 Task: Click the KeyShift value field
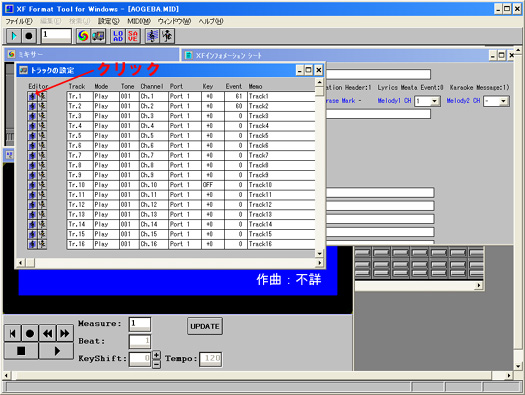click(140, 359)
